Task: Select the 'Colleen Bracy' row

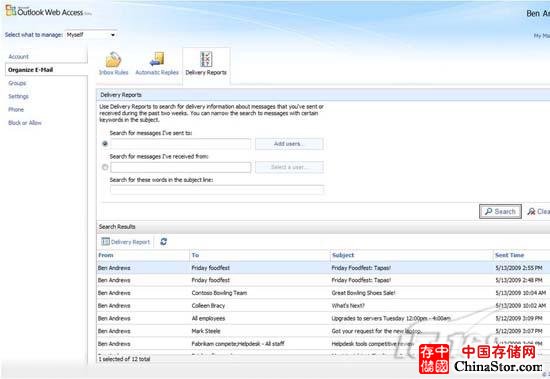Action: click(323, 306)
